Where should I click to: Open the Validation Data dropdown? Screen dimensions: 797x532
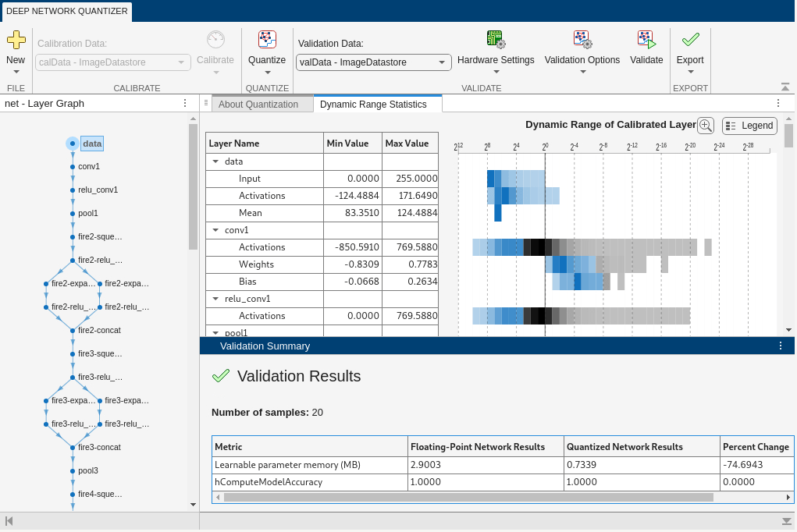click(441, 62)
